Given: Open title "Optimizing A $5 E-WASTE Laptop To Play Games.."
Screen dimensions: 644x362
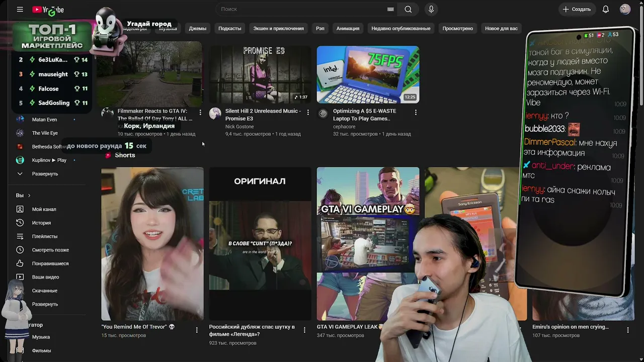Looking at the screenshot, I should [364, 115].
